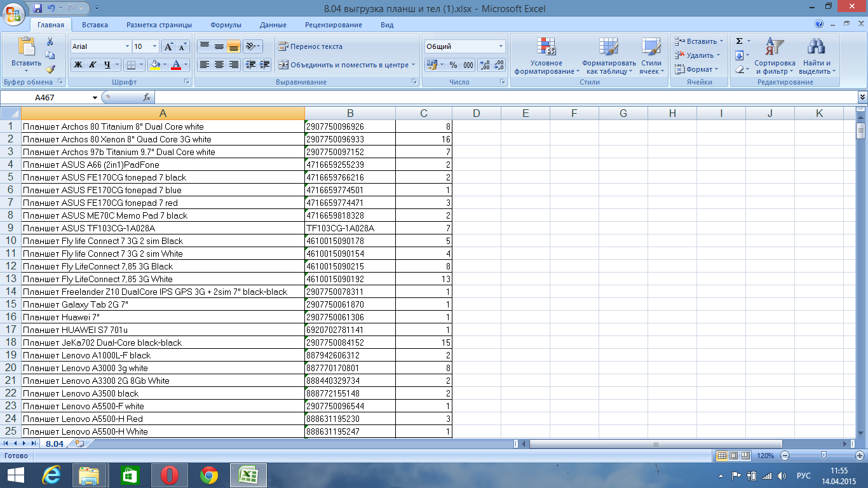Image resolution: width=868 pixels, height=488 pixels.
Task: Toggle italic К formatting
Action: coord(93,65)
